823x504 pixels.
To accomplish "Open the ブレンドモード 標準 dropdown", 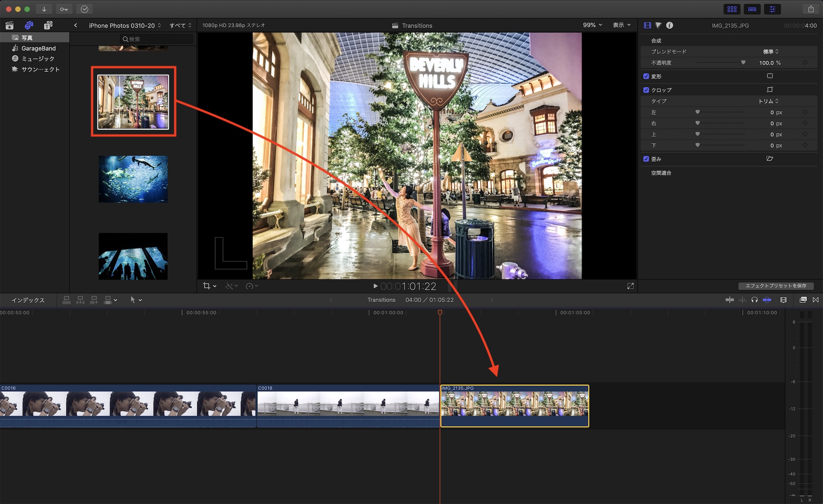I will (x=770, y=51).
